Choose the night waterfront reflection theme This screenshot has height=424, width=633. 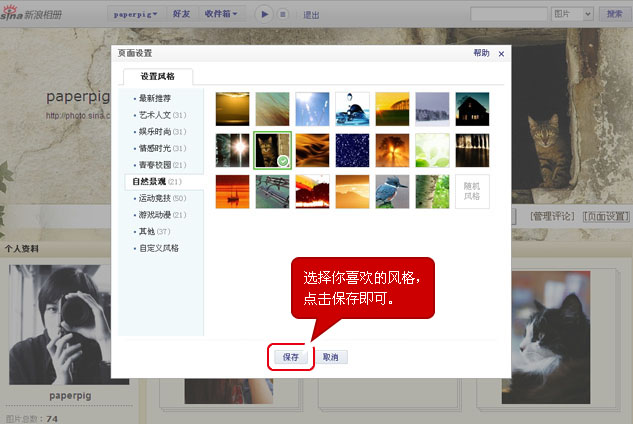coord(472,150)
